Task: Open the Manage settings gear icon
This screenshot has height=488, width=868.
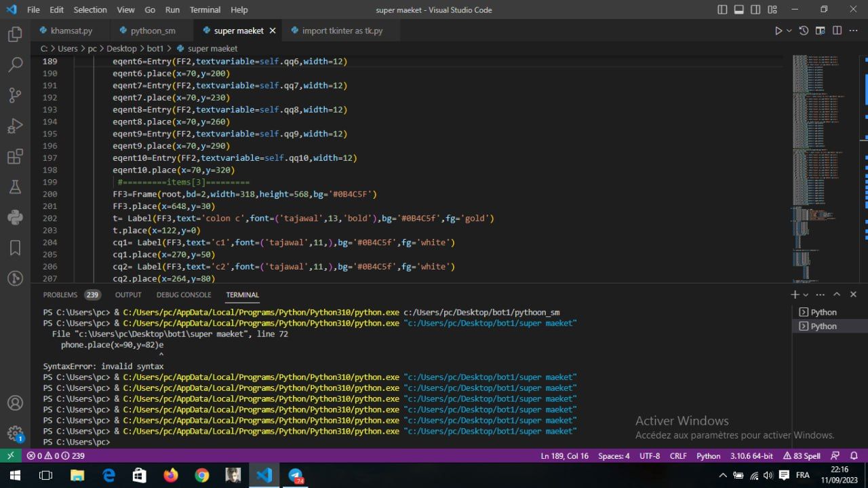Action: click(x=15, y=432)
